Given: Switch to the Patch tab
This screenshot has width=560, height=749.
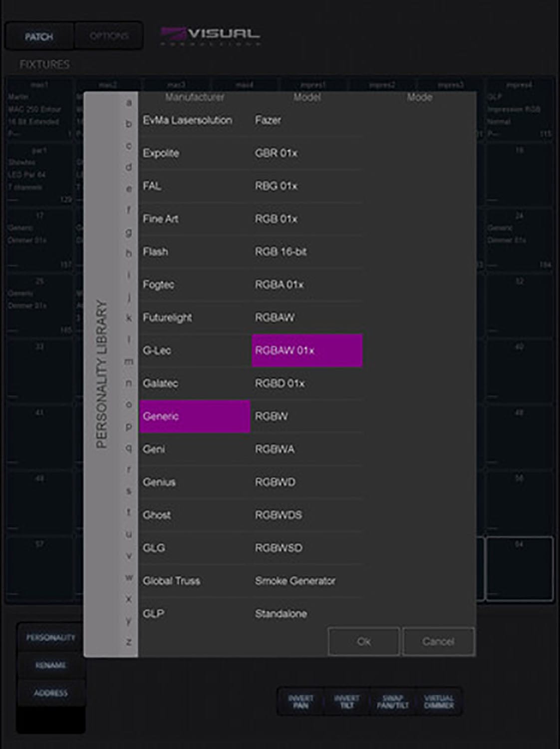Looking at the screenshot, I should click(x=39, y=36).
